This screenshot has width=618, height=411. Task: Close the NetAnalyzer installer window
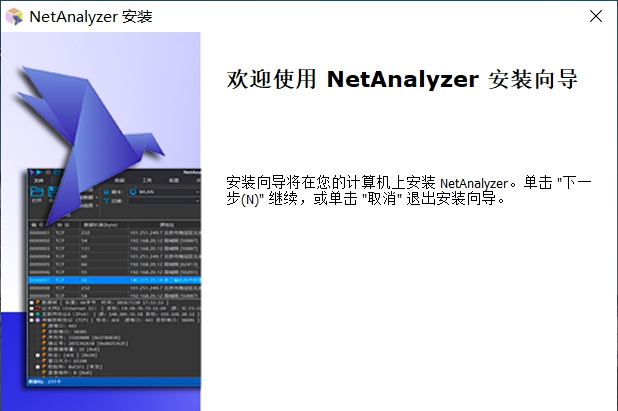coord(596,16)
